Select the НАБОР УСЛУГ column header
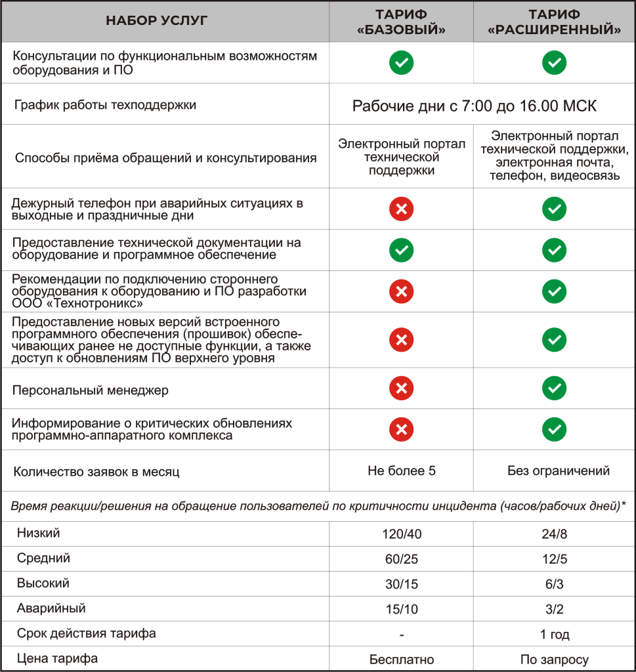This screenshot has height=672, width=636. point(157,20)
